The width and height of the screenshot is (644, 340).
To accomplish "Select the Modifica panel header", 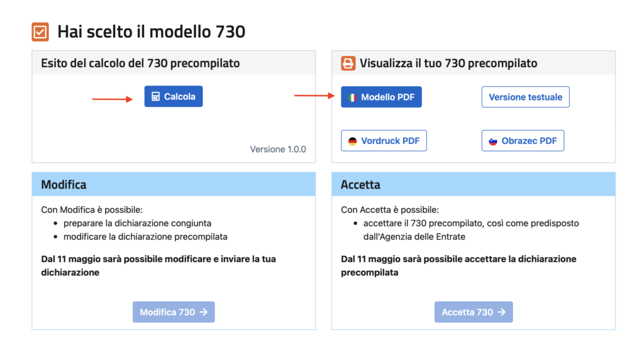I will point(174,184).
